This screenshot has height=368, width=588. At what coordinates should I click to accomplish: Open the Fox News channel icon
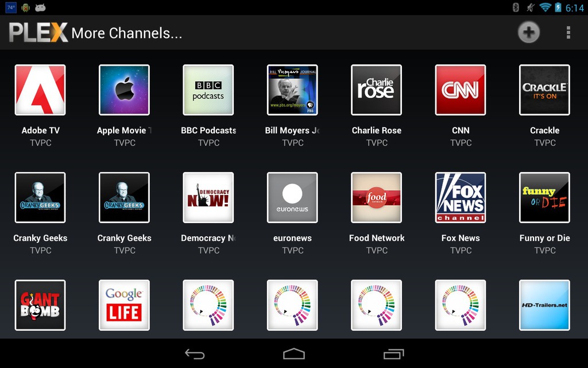click(x=460, y=198)
